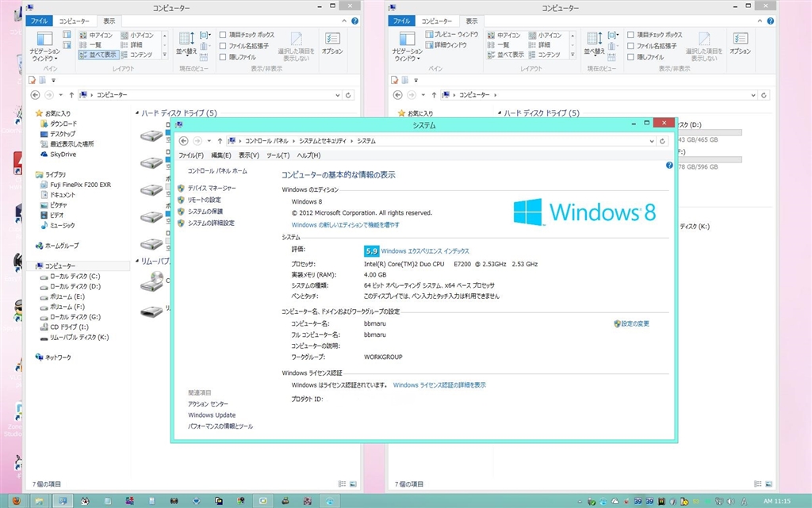The image size is (812, 508).
Task: Toggle 詳細ウィンドウ pane in right Explorer window
Action: click(x=446, y=45)
